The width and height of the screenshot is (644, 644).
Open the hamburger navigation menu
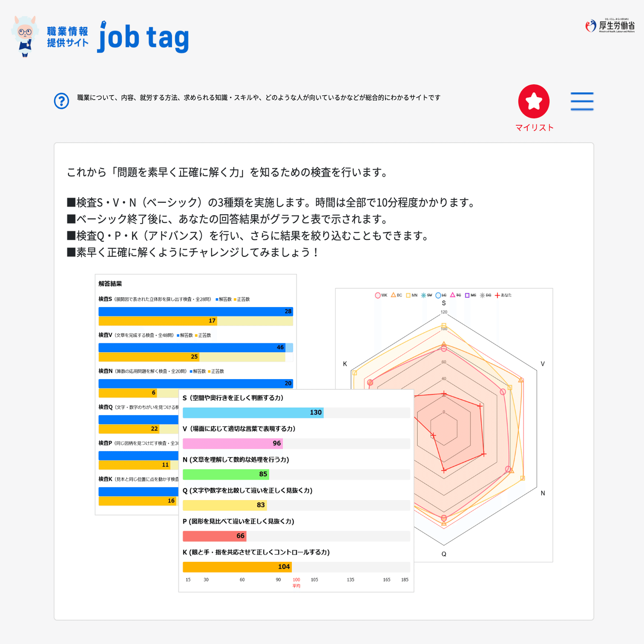pos(582,101)
